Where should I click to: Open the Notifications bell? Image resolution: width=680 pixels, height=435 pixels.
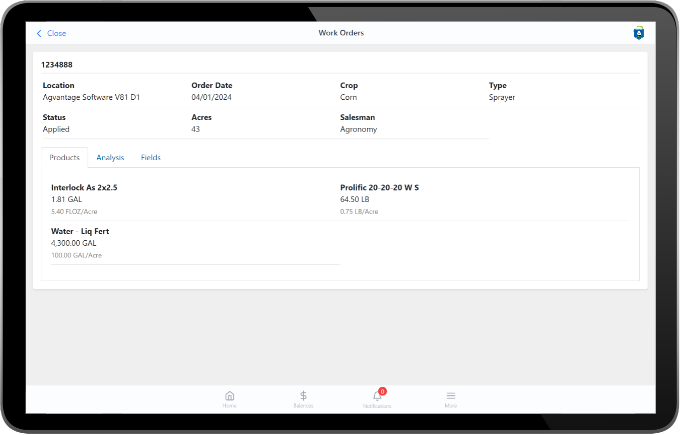pos(377,398)
